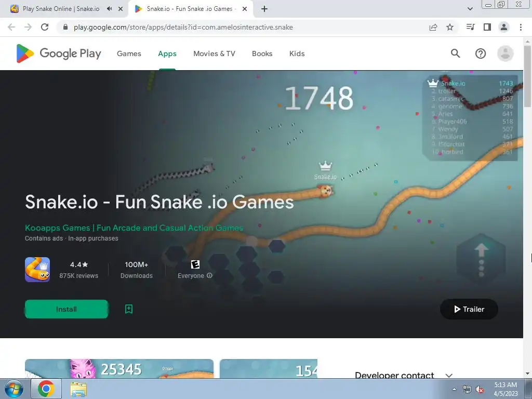The height and width of the screenshot is (399, 532).
Task: Click the Google Play logo
Action: click(x=59, y=54)
